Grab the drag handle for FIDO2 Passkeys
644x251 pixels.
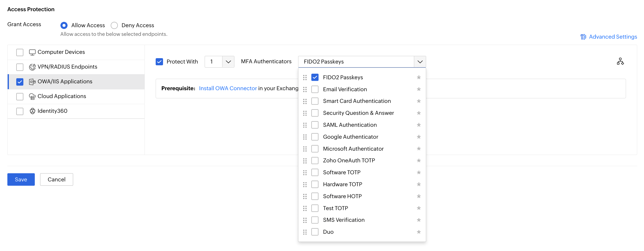tap(305, 77)
